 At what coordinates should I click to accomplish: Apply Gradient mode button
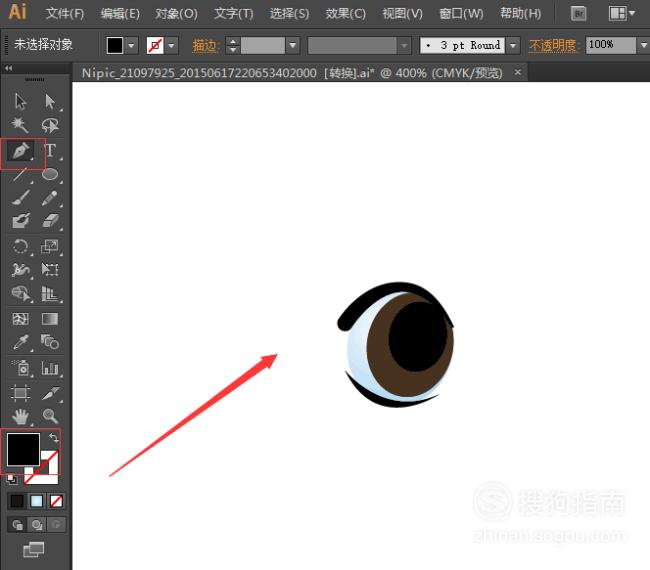tap(36, 501)
